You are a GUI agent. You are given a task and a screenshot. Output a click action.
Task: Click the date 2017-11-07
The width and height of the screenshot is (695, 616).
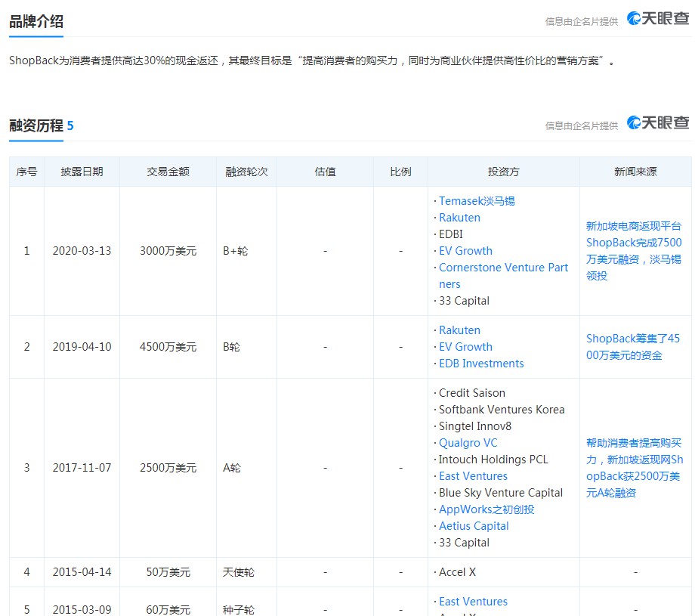pos(82,468)
